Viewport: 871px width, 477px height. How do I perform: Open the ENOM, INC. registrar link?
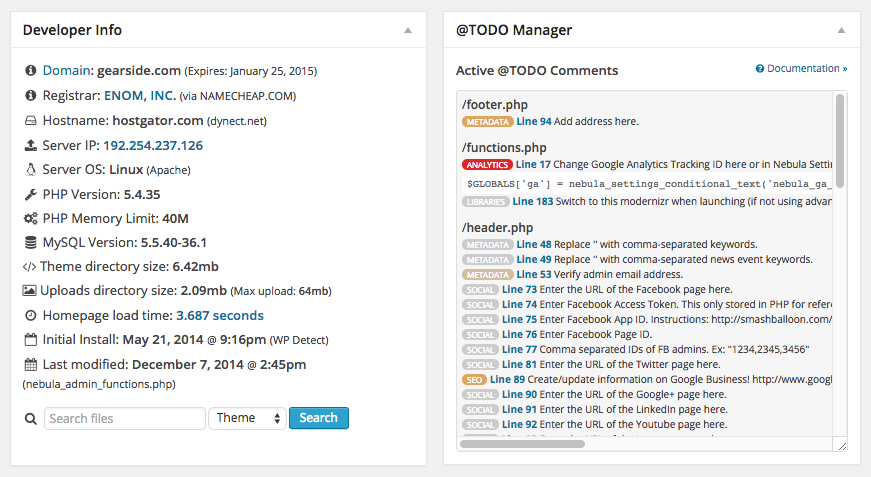tap(140, 96)
